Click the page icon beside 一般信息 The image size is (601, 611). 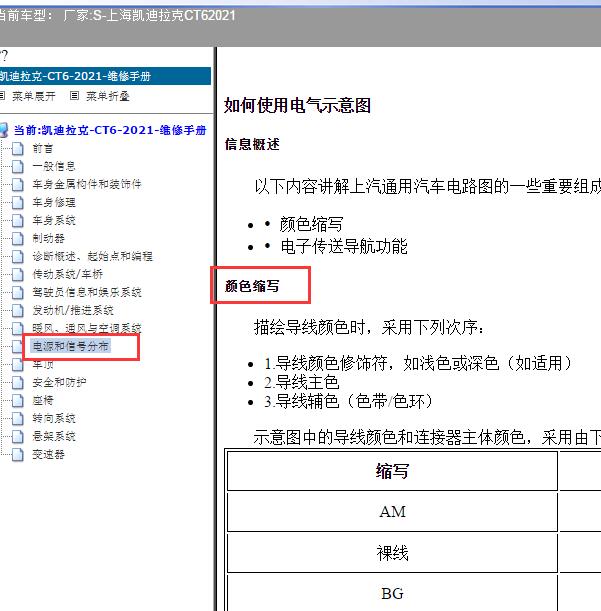click(x=18, y=166)
